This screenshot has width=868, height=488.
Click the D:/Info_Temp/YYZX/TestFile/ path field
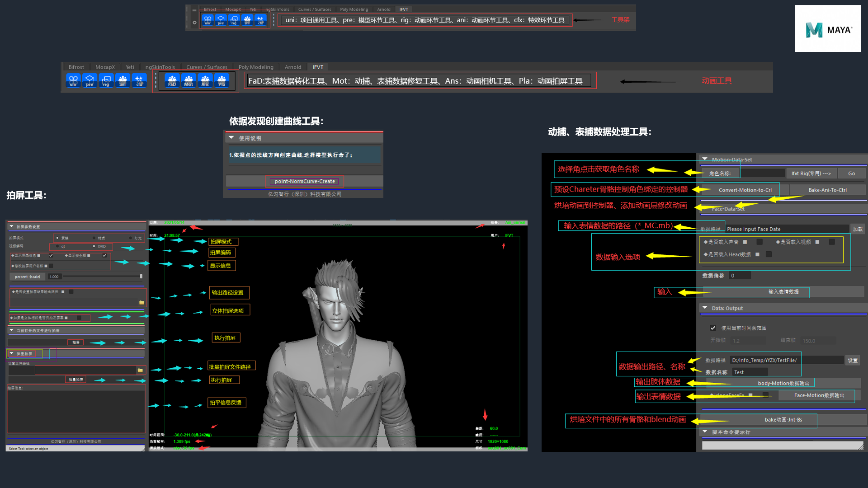click(787, 360)
